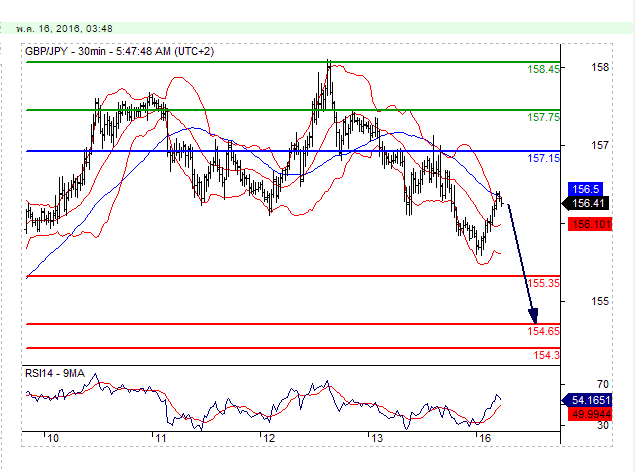Click the 155 price axis label

click(600, 301)
